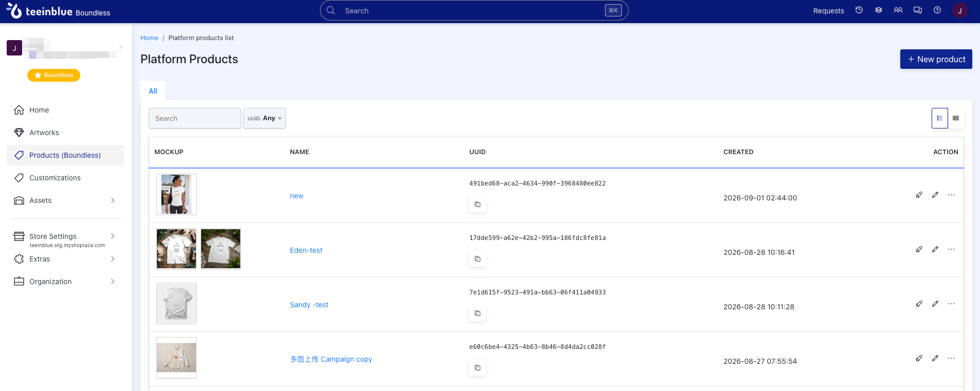Viewport: 980px width, 391px height.
Task: Open the Eden-test product link
Action: [x=306, y=250]
